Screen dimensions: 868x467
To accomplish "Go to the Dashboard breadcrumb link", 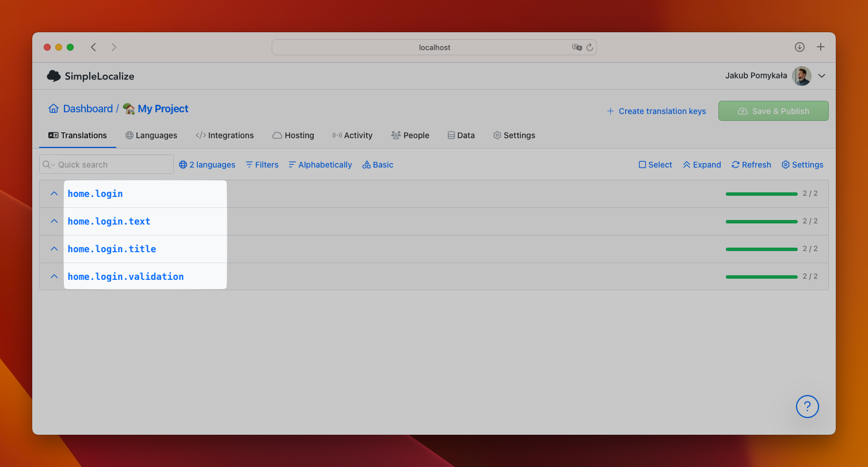I will (88, 109).
